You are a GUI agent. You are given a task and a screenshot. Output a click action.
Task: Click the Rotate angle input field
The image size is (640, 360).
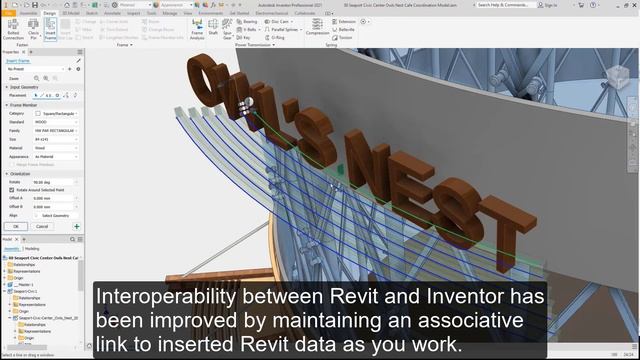click(x=53, y=182)
